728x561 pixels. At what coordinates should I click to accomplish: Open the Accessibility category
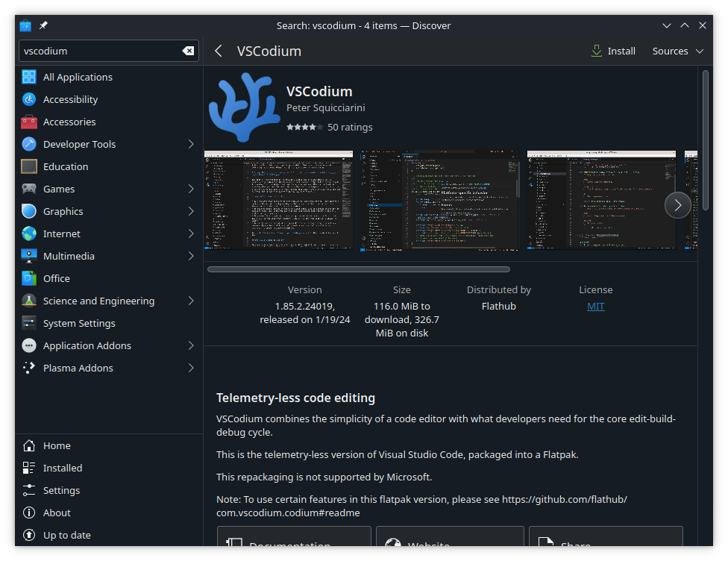(x=109, y=99)
